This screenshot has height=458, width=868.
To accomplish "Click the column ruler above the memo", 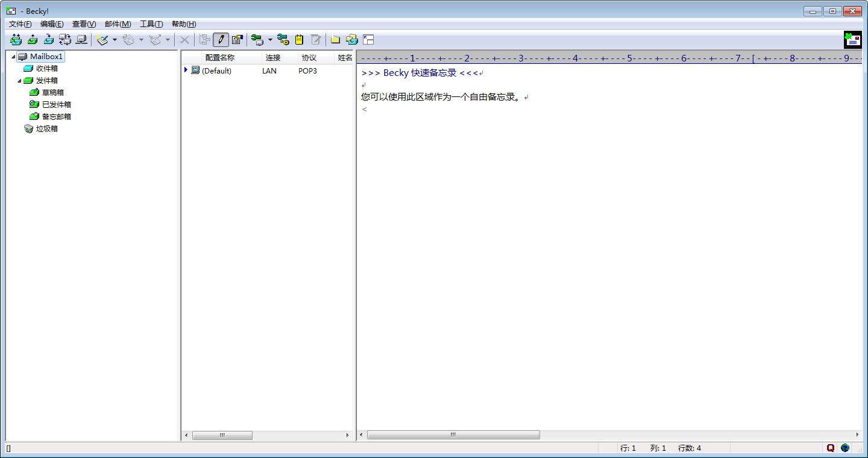I will (x=609, y=58).
